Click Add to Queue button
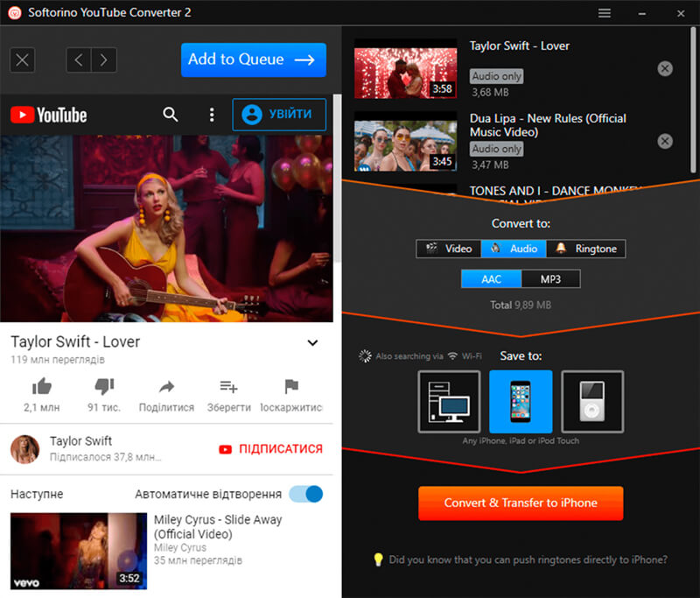 click(x=254, y=60)
